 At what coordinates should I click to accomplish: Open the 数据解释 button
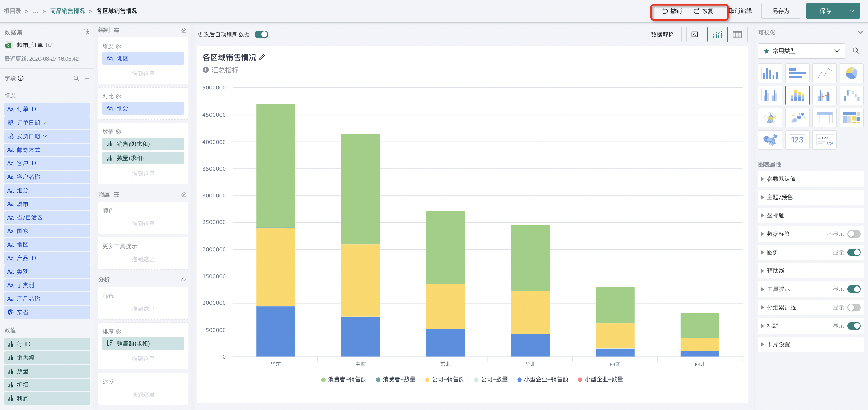(x=662, y=34)
